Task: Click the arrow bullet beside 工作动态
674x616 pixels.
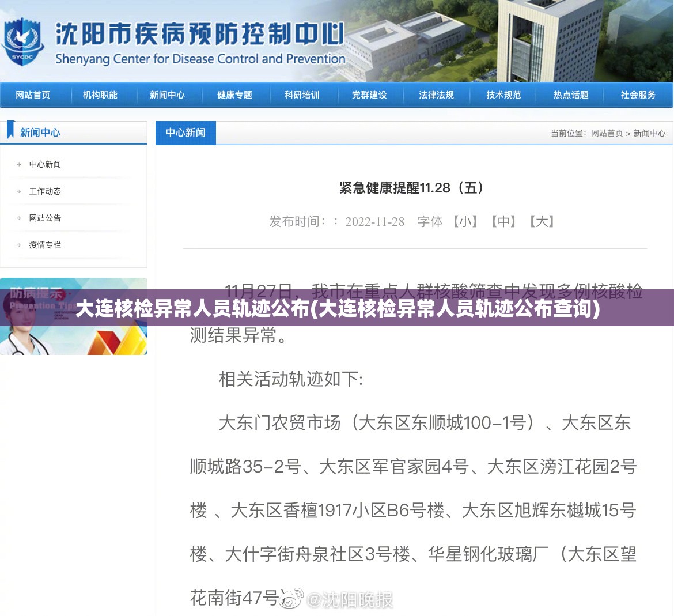Action: (19, 191)
